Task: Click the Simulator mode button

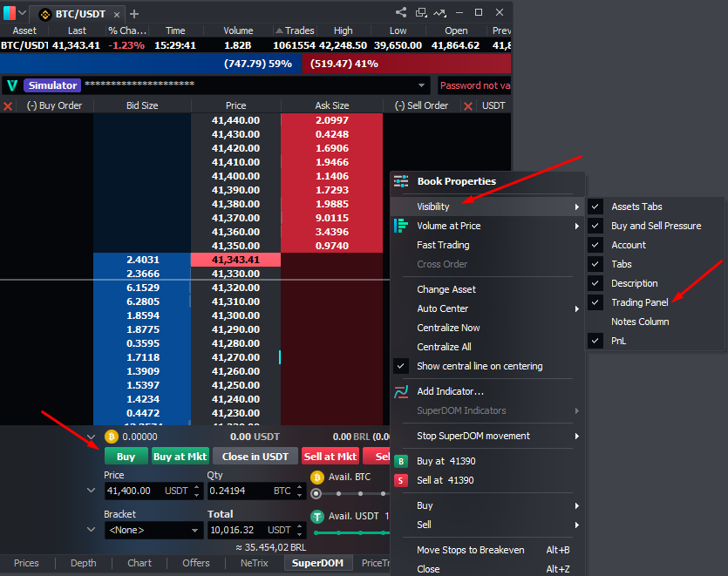Action: click(x=52, y=85)
